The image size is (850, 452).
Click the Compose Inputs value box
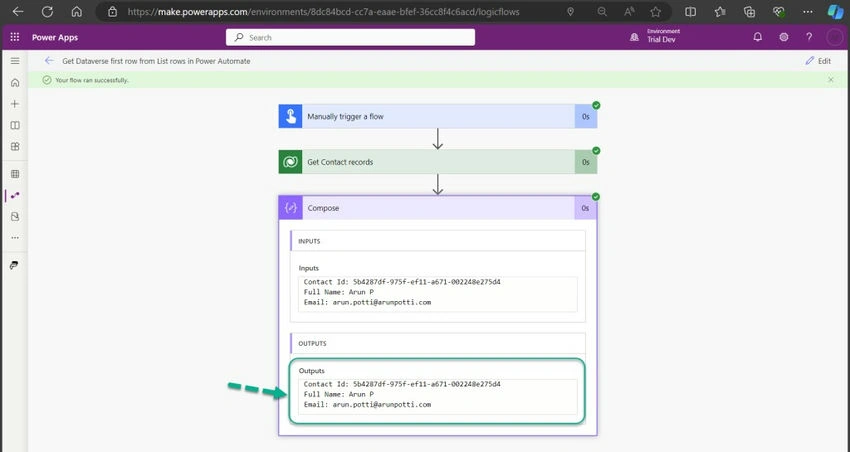437,294
